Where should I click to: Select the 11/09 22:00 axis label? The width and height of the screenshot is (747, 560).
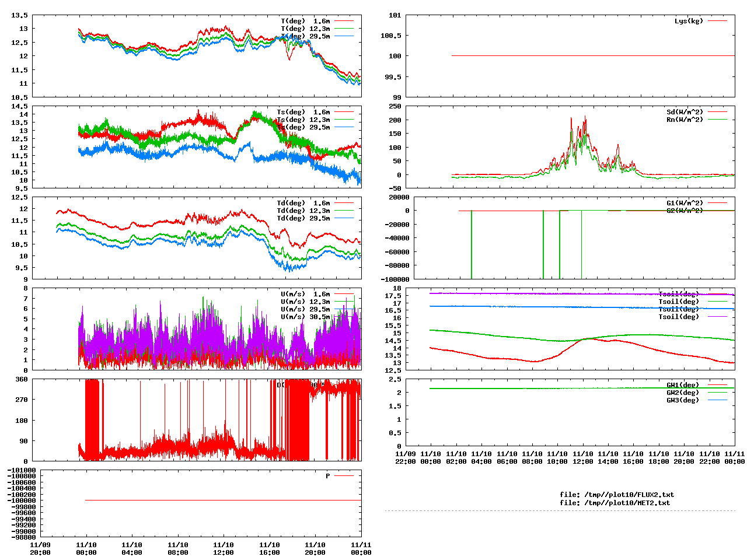tap(406, 457)
